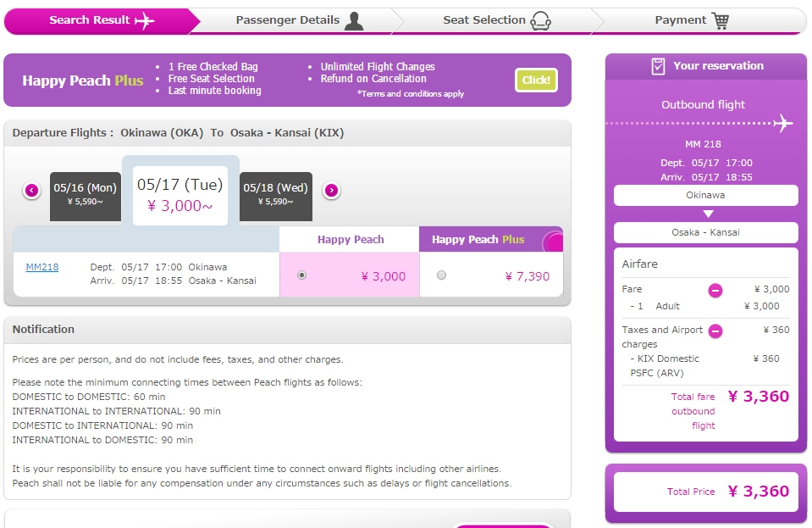Click the 'Departure Flights' route heading

tap(178, 133)
